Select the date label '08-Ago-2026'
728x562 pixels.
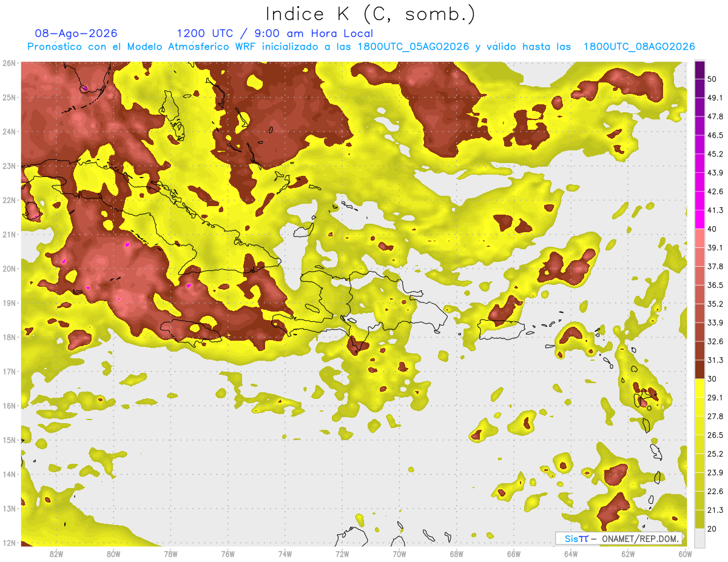click(76, 33)
